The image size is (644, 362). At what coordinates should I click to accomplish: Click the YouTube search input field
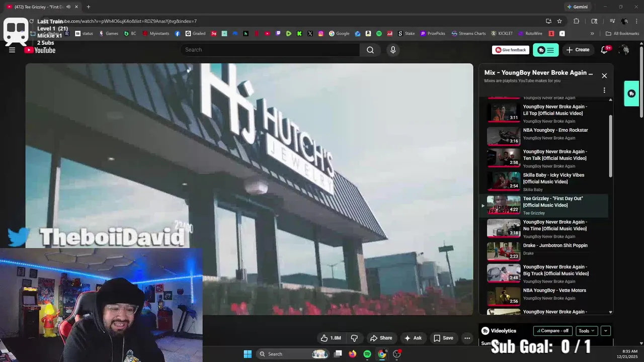point(270,50)
